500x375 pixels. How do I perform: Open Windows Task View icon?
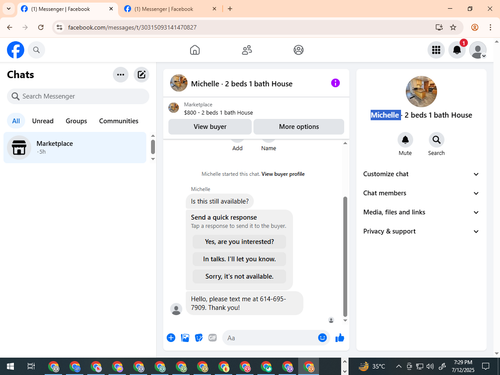(31, 367)
